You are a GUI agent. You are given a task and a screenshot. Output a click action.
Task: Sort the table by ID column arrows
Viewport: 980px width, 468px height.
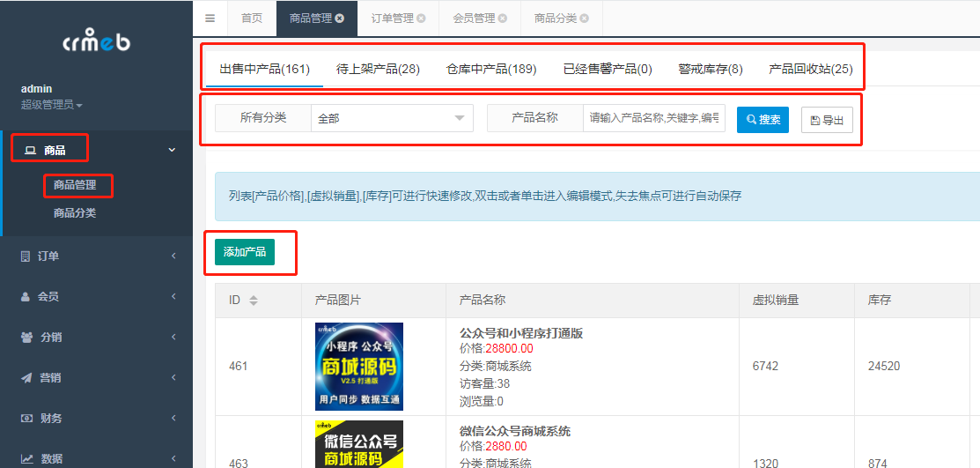point(253,301)
